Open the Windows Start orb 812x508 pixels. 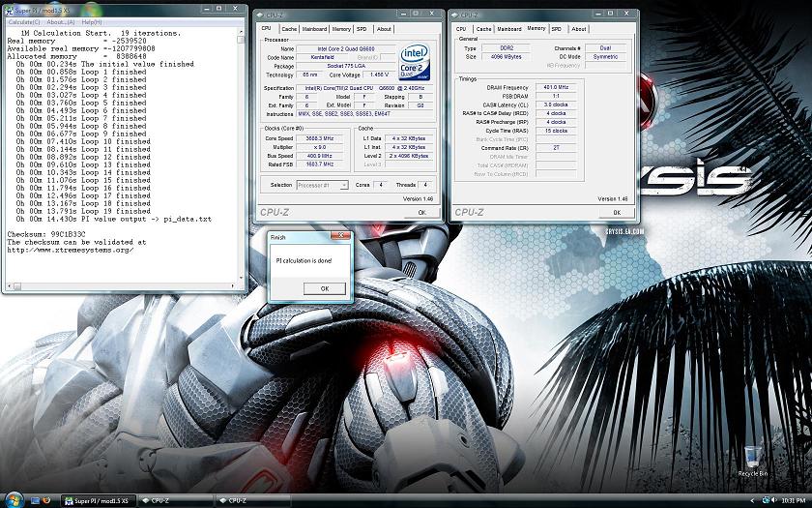click(13, 499)
